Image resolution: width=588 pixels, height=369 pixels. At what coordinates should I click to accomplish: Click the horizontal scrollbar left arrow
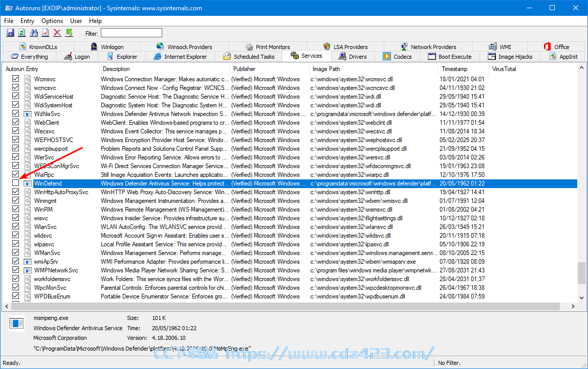7,306
